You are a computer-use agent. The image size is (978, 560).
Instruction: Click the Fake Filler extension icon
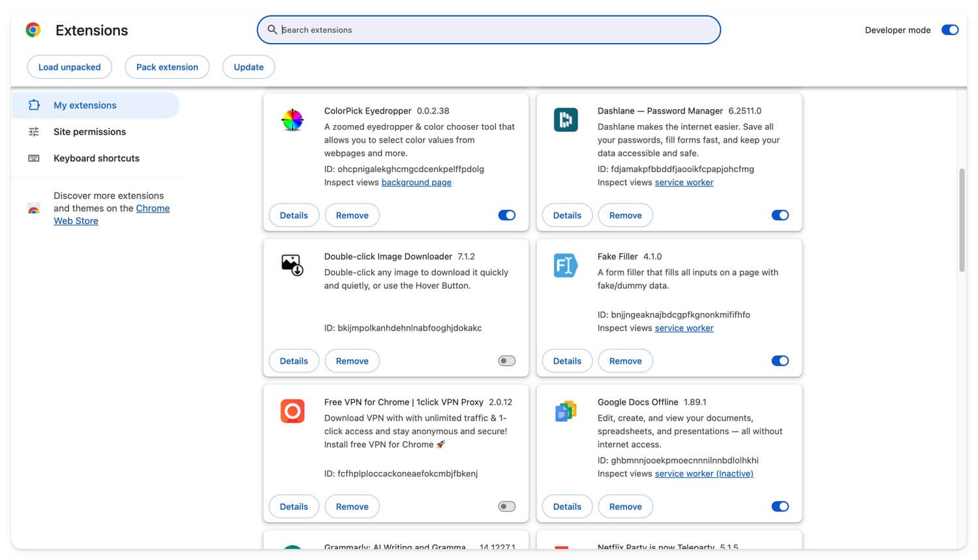(x=564, y=265)
